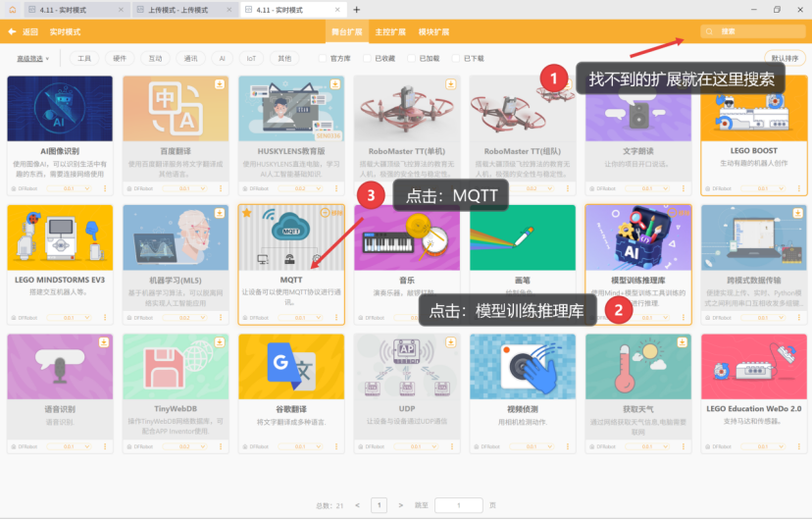Open three-dot menu on LEGO BOOST card

click(x=798, y=187)
